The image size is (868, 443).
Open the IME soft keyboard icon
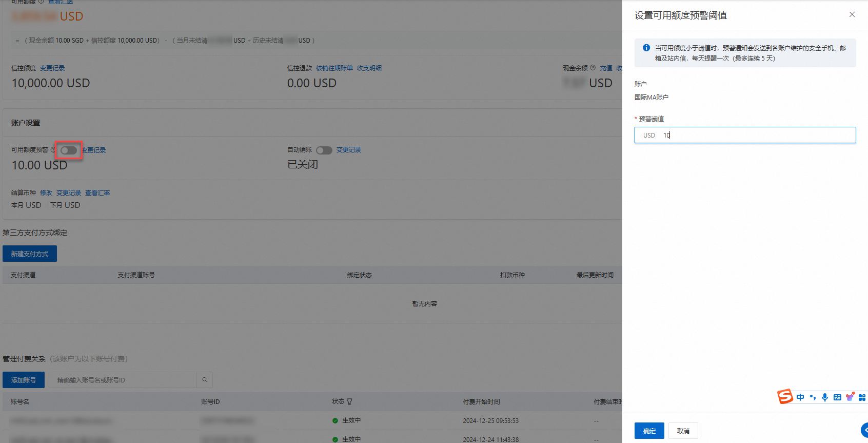click(837, 397)
